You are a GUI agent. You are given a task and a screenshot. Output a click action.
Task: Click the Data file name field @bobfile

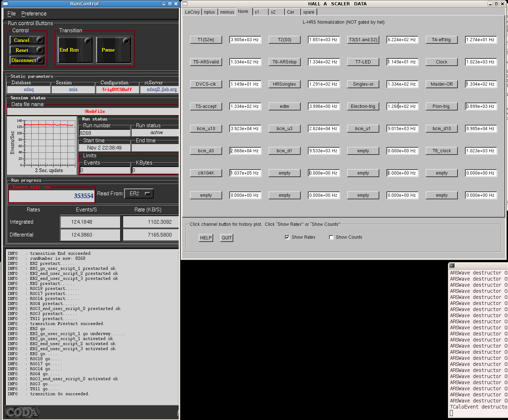(93, 111)
